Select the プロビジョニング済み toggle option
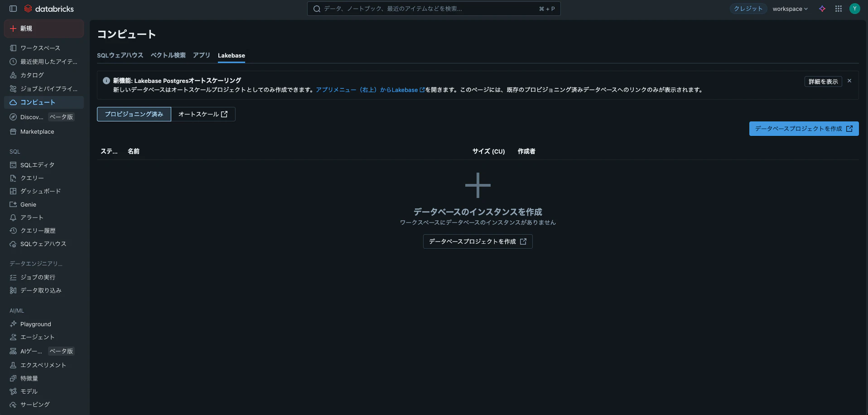Screen dimensions: 868x415 tap(134, 114)
